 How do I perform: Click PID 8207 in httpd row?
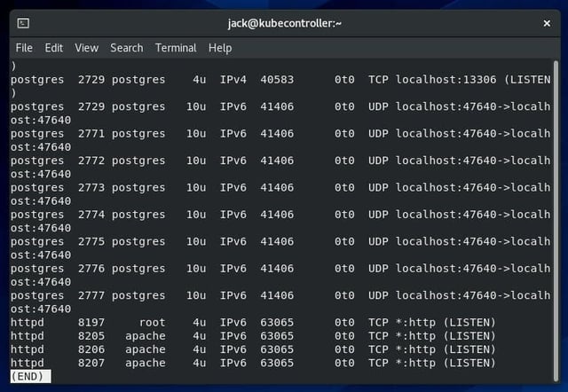click(x=91, y=363)
